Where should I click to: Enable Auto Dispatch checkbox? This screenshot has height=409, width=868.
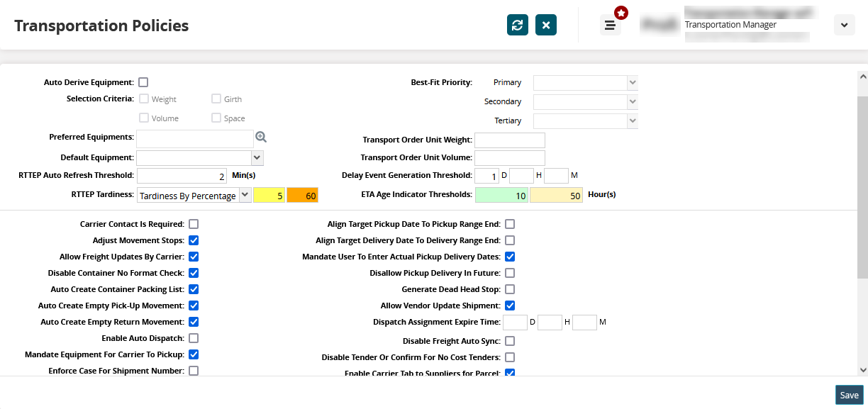point(194,338)
